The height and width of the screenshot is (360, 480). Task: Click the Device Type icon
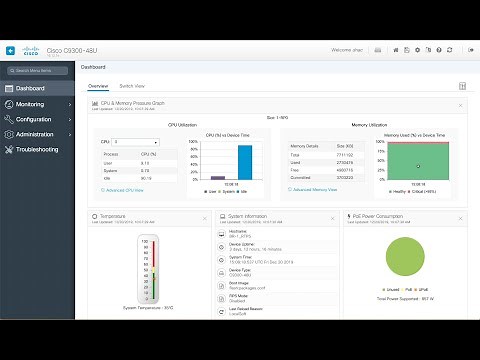pos(222,273)
